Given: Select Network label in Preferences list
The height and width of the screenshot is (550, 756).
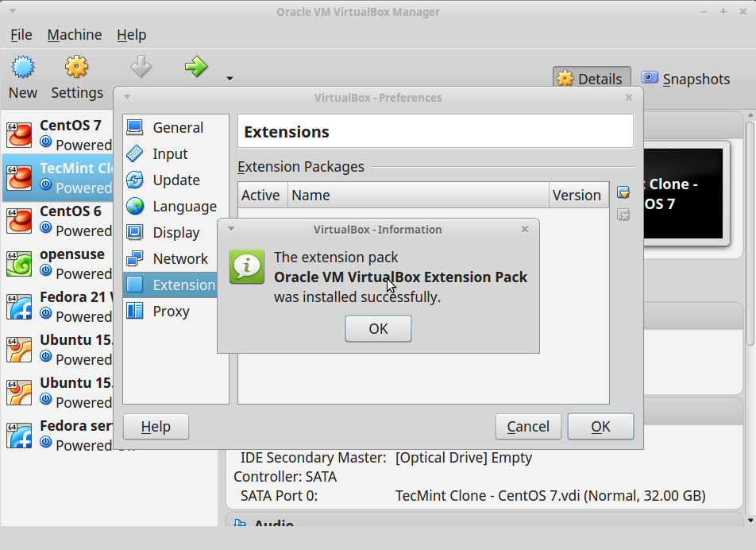Looking at the screenshot, I should [180, 258].
